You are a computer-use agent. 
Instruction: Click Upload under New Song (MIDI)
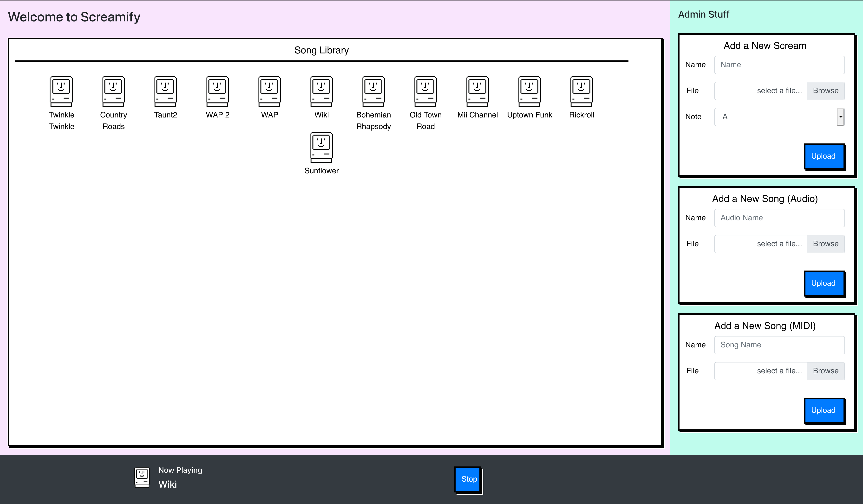[x=823, y=410]
